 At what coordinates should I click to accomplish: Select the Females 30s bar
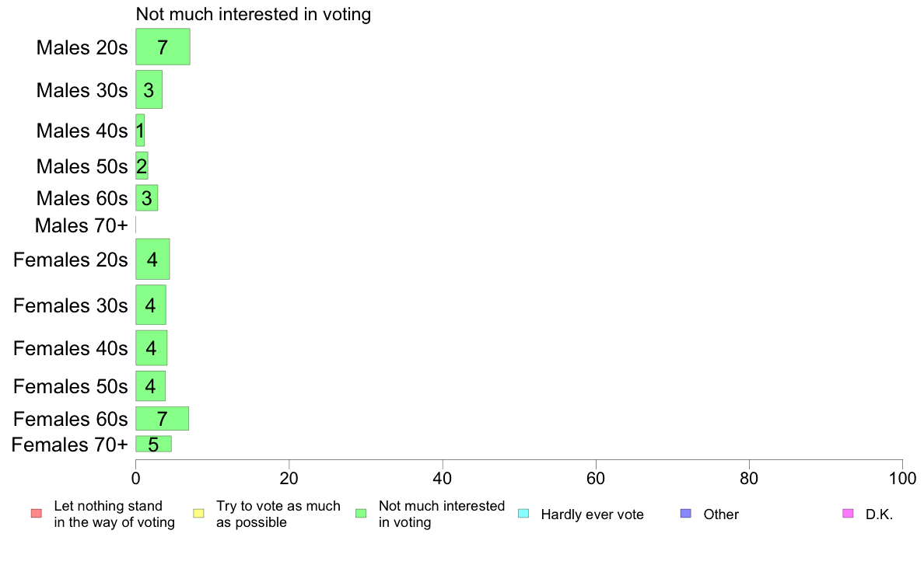(x=151, y=305)
